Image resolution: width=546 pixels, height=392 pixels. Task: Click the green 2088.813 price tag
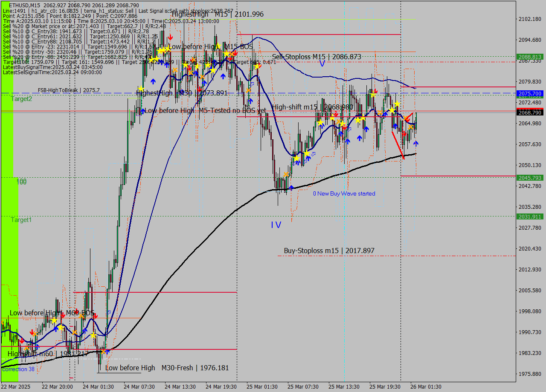tap(530, 57)
